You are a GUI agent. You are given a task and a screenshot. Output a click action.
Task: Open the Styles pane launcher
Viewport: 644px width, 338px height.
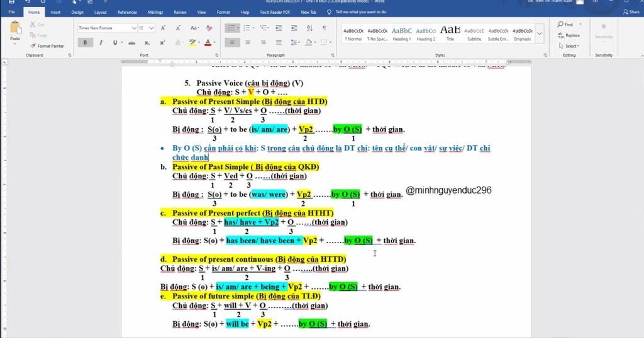coord(545,55)
